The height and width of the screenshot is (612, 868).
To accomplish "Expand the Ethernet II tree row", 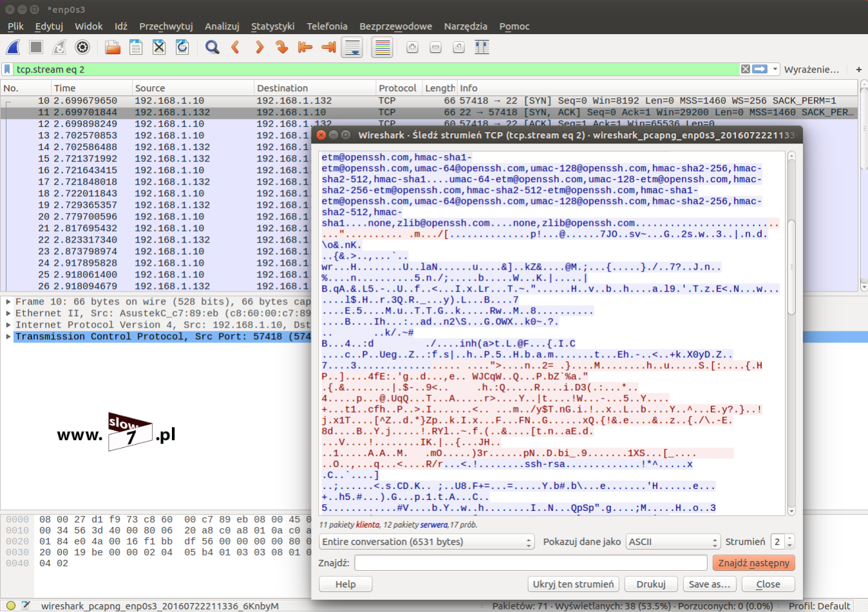I will (8, 313).
